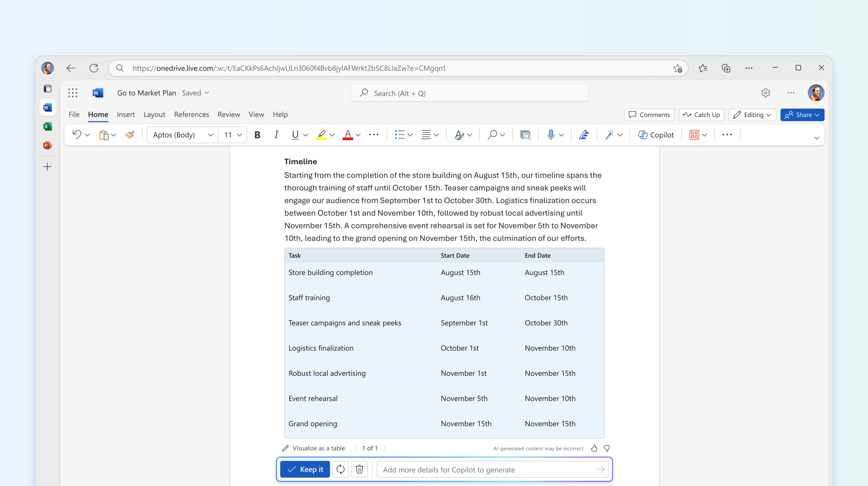Click the Italic formatting icon

click(276, 134)
